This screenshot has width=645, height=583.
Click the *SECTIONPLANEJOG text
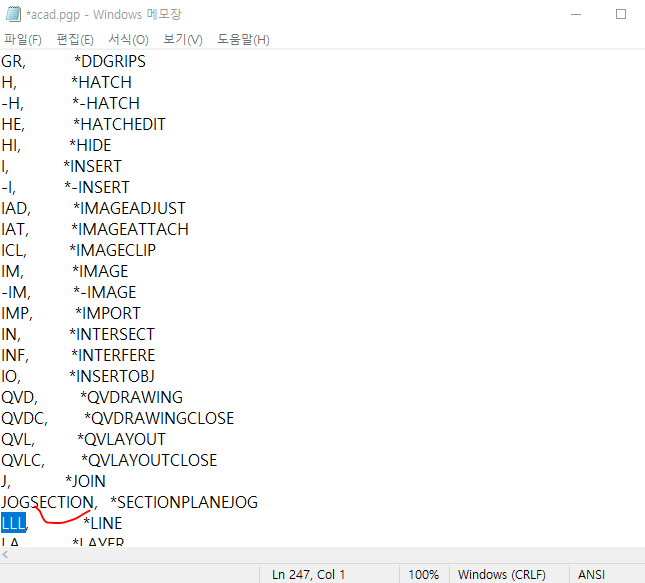184,502
